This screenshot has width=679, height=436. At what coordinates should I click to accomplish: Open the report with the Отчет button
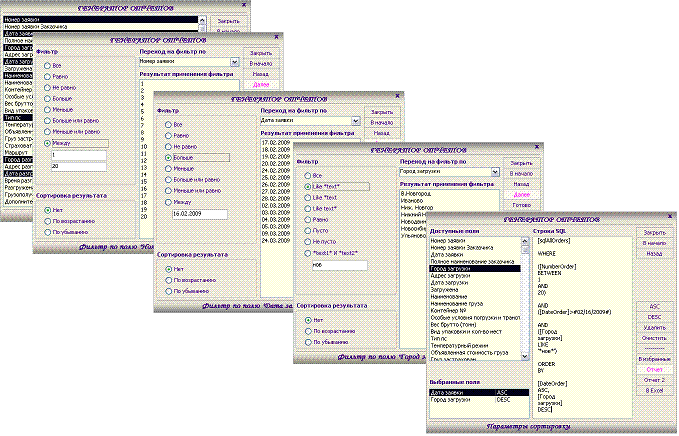click(654, 369)
